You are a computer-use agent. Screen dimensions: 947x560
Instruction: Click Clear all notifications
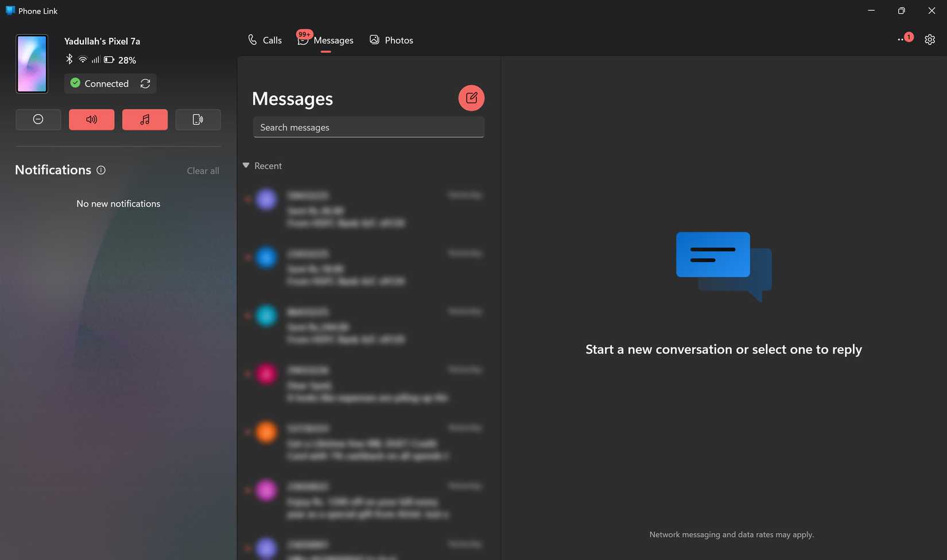[203, 170]
